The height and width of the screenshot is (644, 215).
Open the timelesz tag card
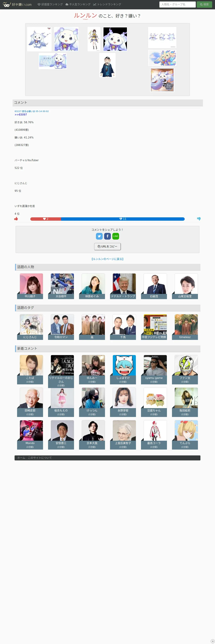(x=185, y=327)
